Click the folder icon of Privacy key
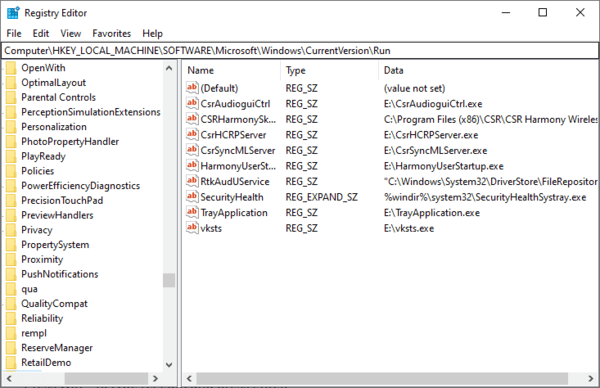 point(11,230)
